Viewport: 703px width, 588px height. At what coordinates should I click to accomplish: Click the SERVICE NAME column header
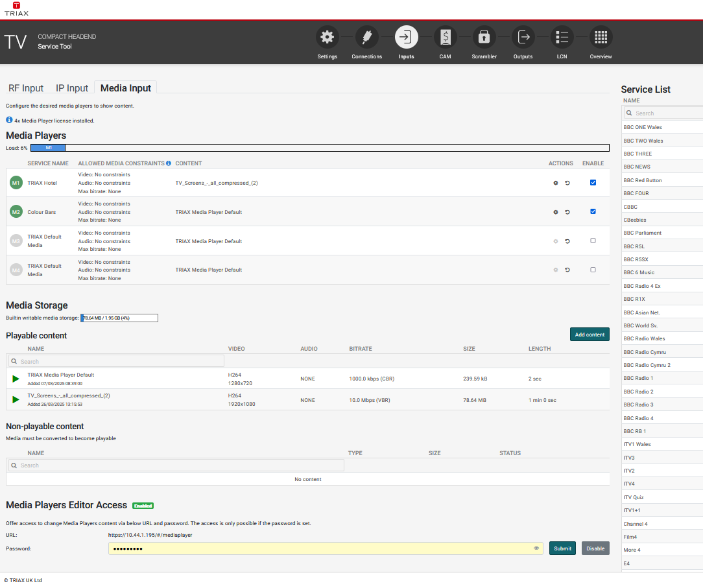pos(48,163)
